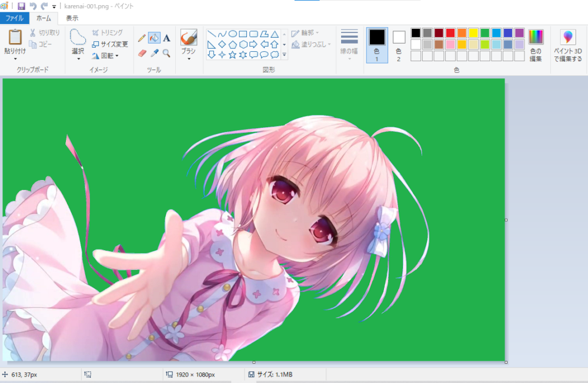Pick the Curve shape

(222, 34)
